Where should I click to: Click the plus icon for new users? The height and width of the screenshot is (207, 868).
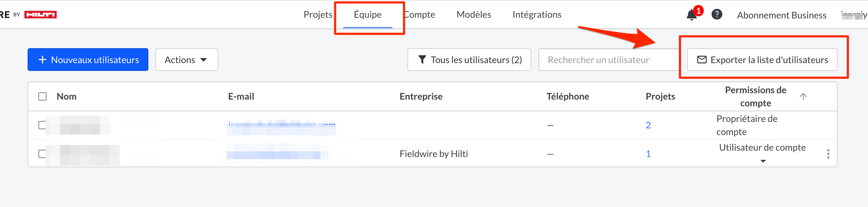pos(42,60)
